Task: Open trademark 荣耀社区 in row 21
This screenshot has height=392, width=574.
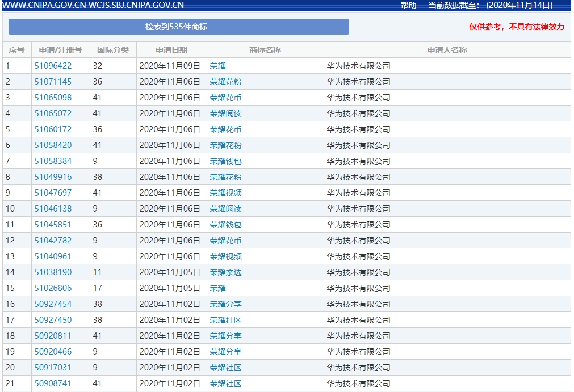Action: tap(225, 383)
